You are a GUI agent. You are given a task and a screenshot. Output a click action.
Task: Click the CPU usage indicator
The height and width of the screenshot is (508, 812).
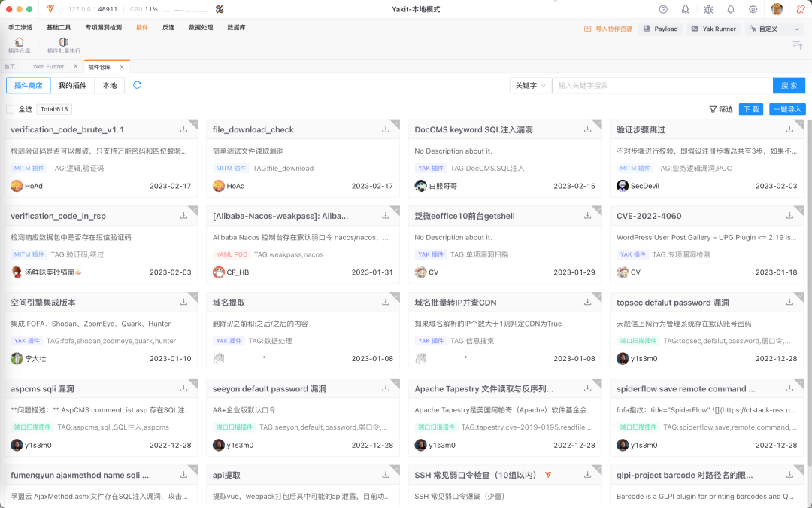click(169, 9)
